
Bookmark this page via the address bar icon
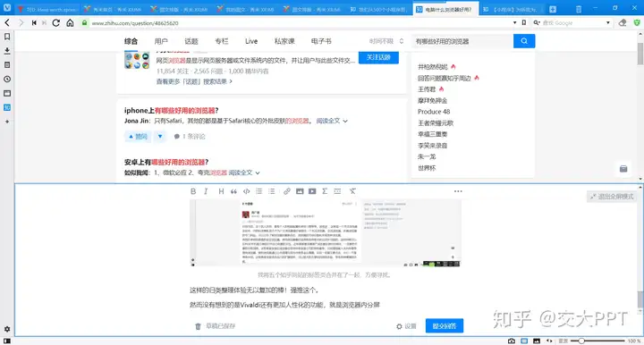[x=524, y=23]
